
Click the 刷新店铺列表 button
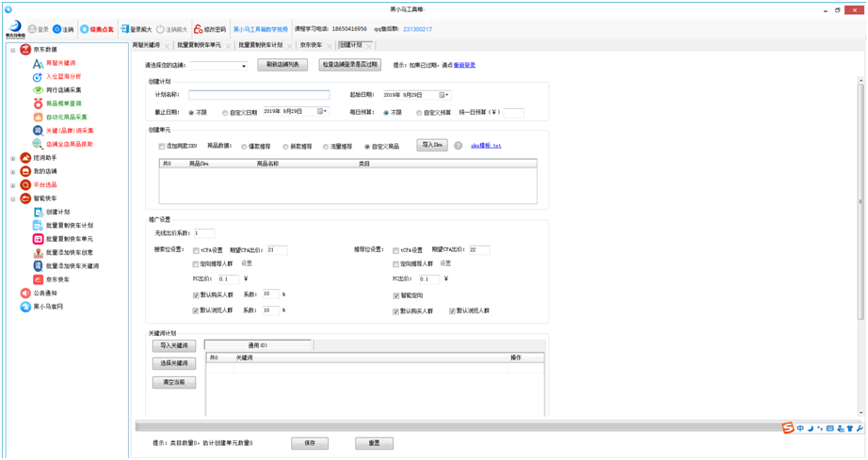point(282,65)
